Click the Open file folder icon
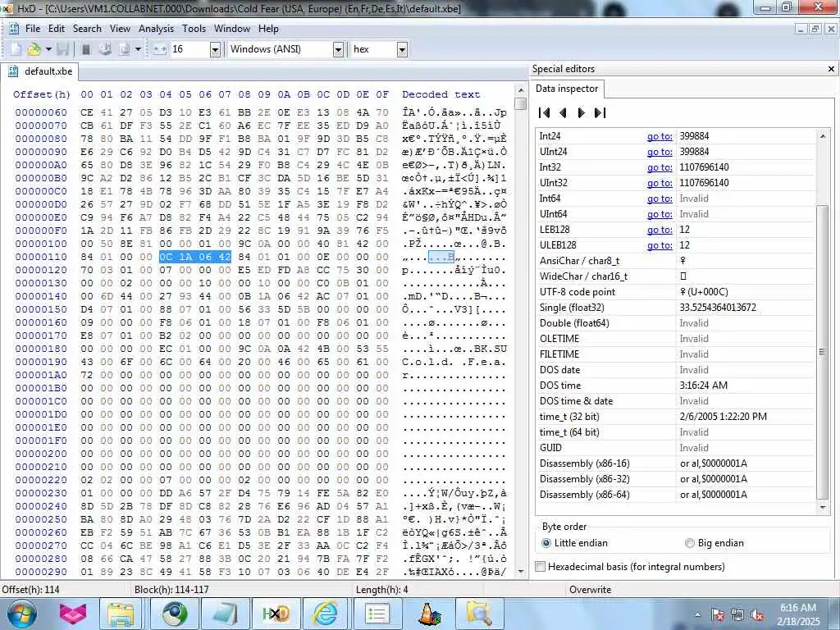840x630 pixels. point(34,49)
